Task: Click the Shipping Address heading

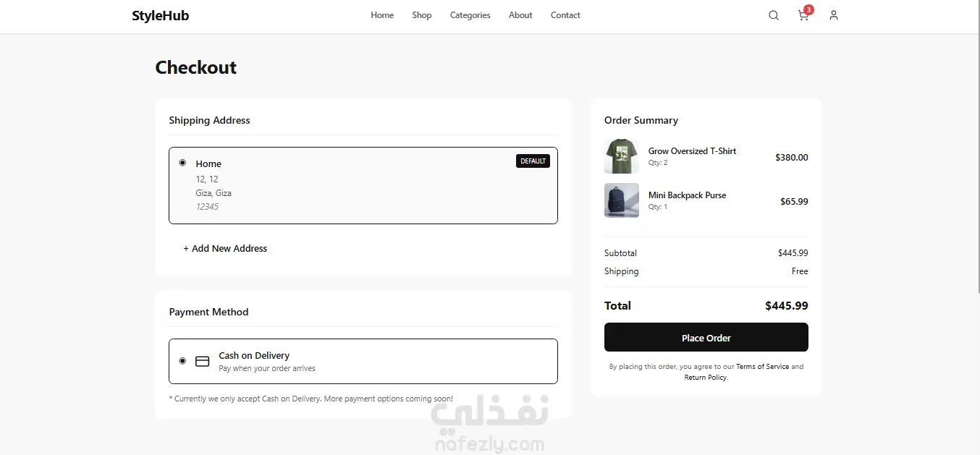Action: pos(209,120)
